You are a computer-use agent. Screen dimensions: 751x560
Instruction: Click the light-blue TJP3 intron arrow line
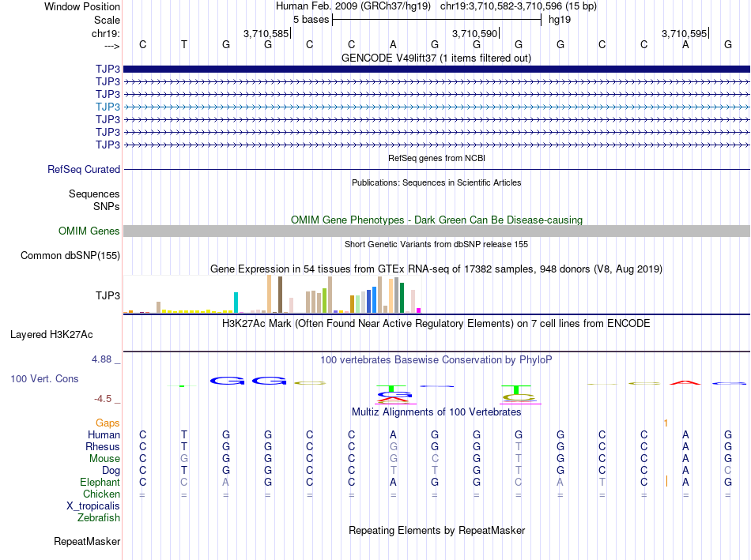[x=436, y=107]
